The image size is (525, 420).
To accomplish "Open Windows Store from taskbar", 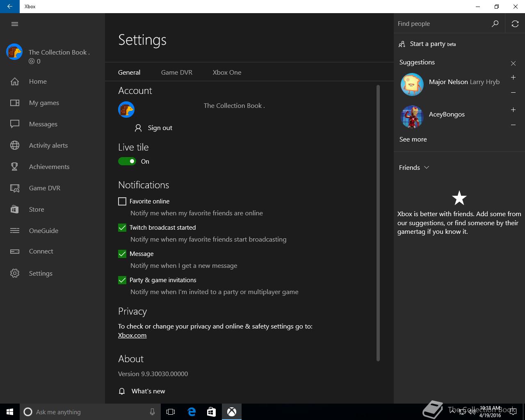I will 211,412.
